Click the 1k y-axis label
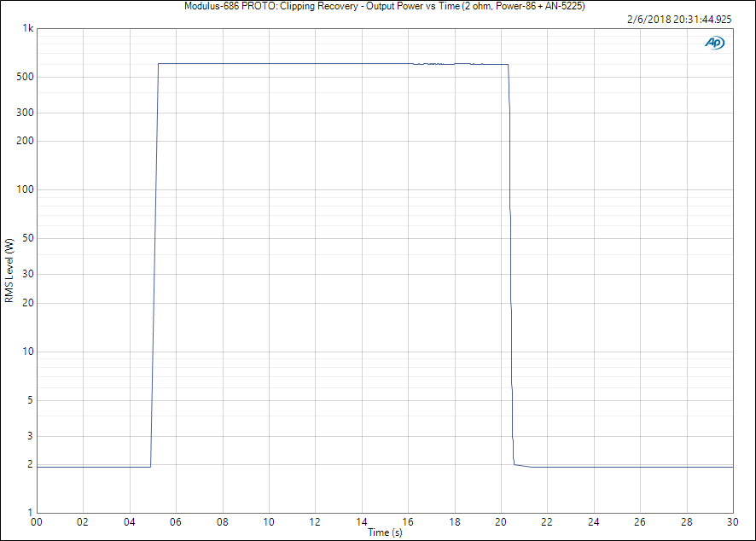The height and width of the screenshot is (541, 756). click(28, 28)
